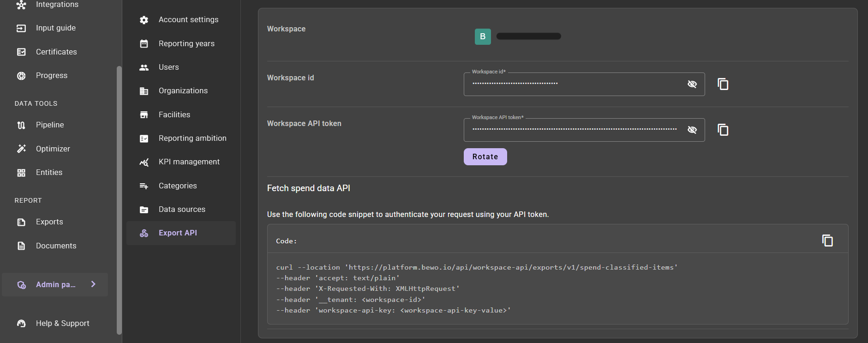Click the Optimizer magic wand icon
Viewport: 868px width, 343px height.
(x=21, y=149)
